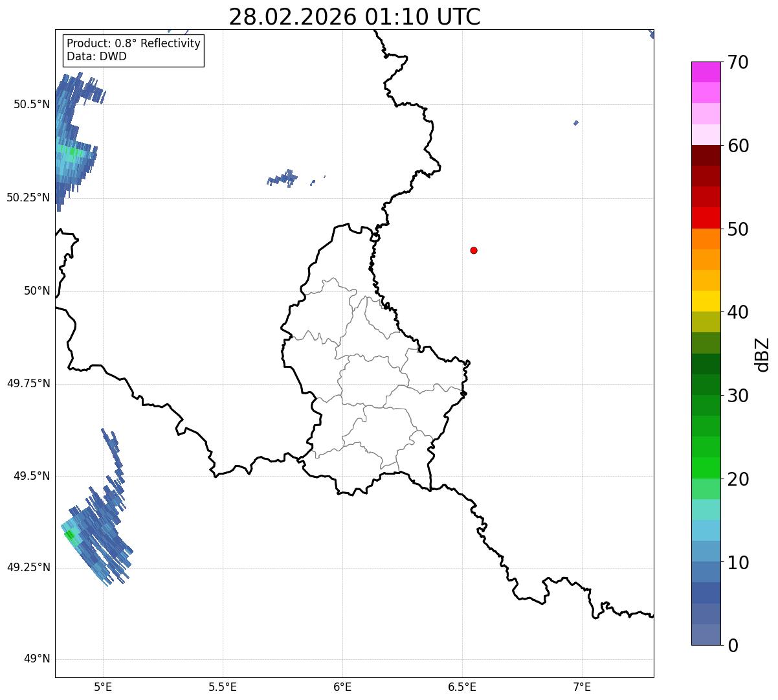Click the '50.25°N' latitude label
The image size is (778, 700).
[28, 198]
